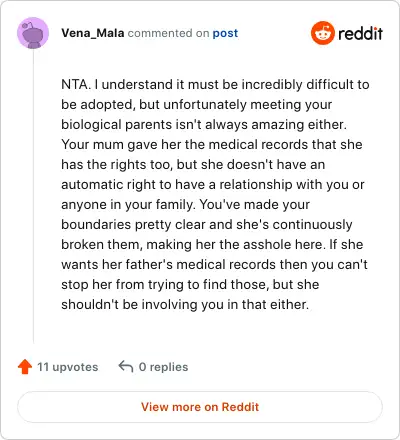Image resolution: width=400 pixels, height=440 pixels.
Task: Click the "View more on Reddit" button
Action: point(200,407)
